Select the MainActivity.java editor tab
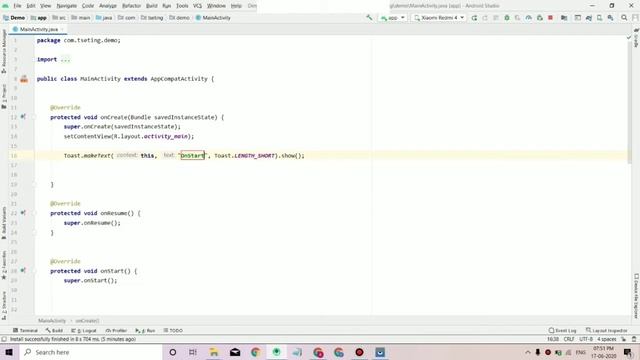Screen dimensions: 640x360 38,29
